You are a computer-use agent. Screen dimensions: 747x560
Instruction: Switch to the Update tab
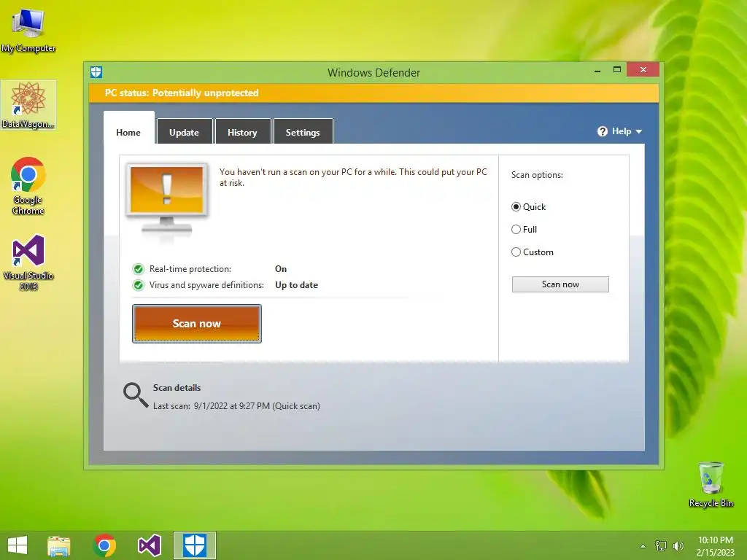pos(185,133)
